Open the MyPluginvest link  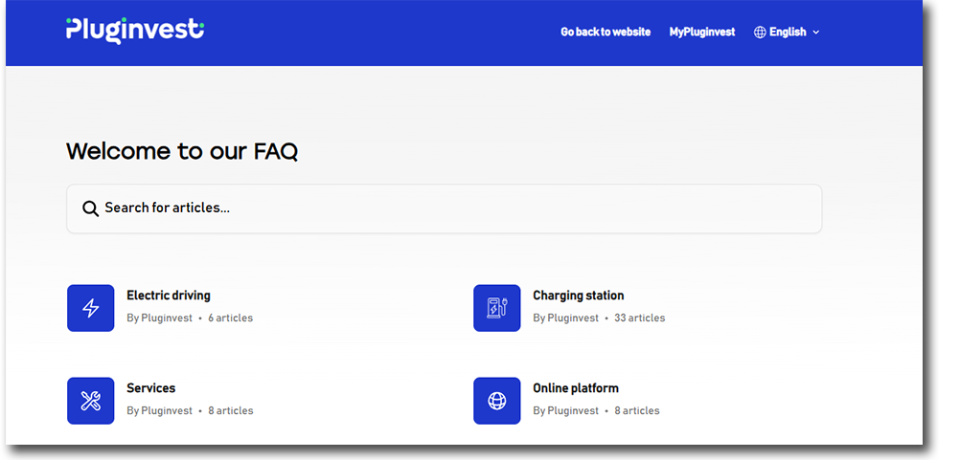click(x=702, y=32)
